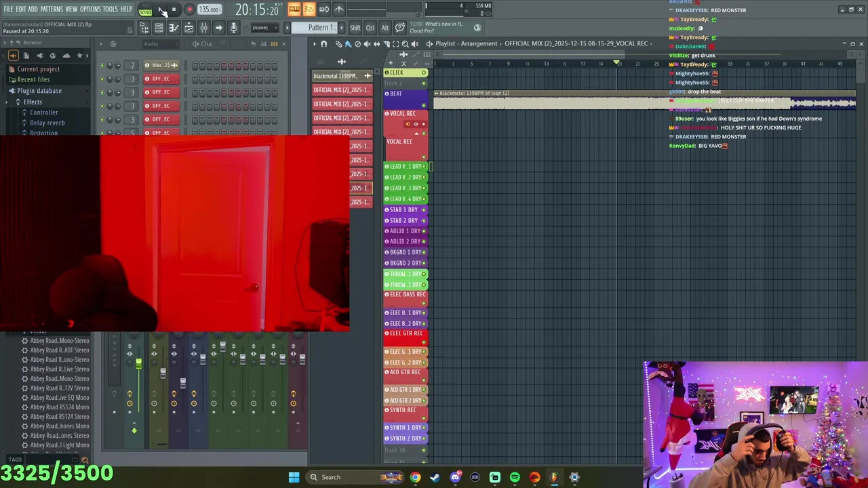
Task: Mute SYNTH 1 DRY track LED
Action: (424, 428)
